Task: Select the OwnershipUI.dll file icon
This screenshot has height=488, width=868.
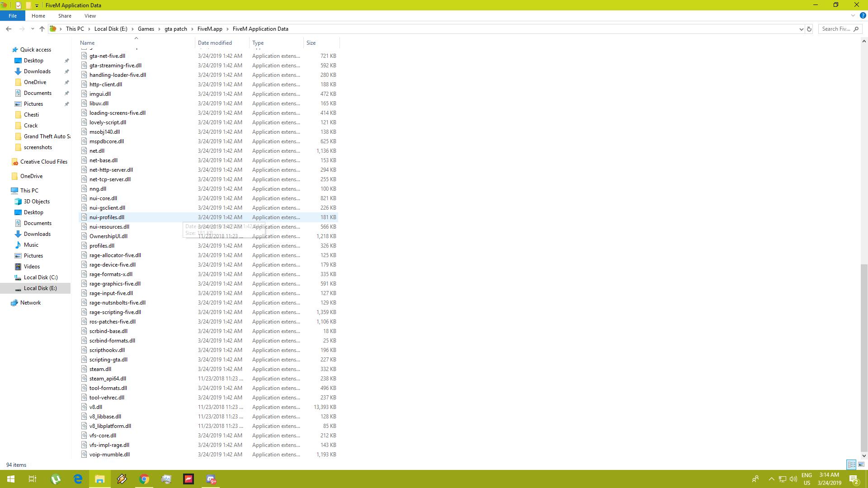Action: click(x=84, y=236)
